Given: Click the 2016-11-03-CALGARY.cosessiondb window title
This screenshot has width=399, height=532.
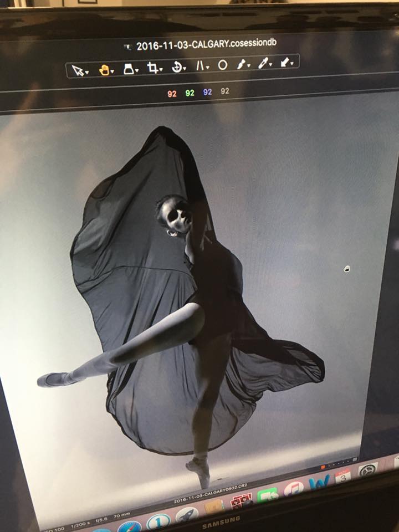Looking at the screenshot, I should click(x=207, y=44).
